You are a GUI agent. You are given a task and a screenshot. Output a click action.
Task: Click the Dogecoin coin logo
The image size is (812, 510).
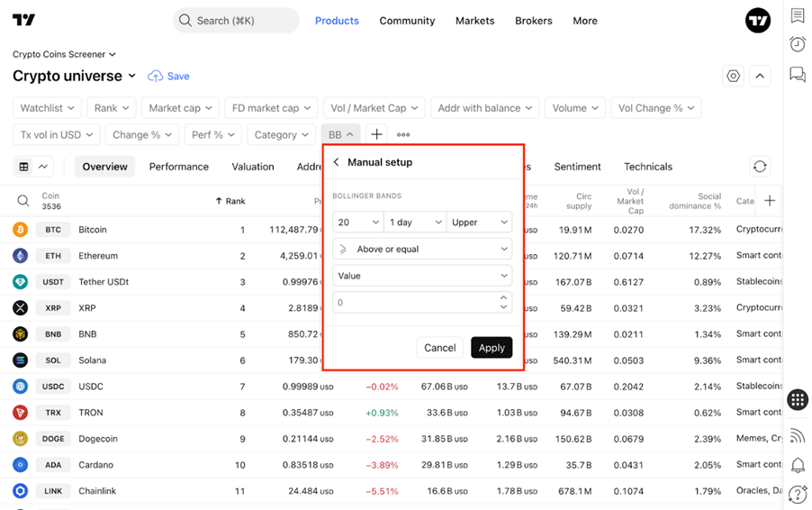coord(20,439)
